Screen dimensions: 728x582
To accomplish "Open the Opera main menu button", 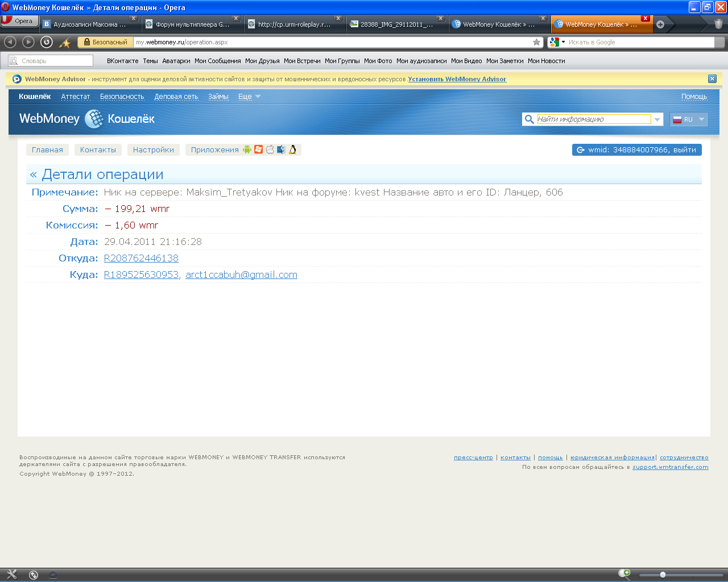I will click(x=19, y=21).
